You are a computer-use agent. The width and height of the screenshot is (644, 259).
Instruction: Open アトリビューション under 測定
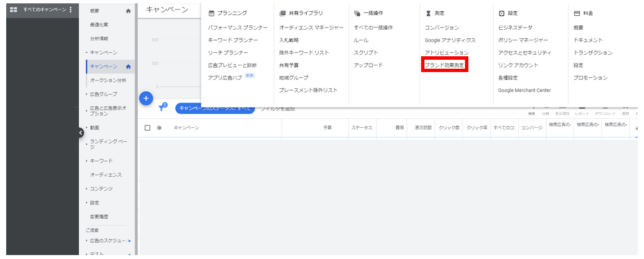point(447,52)
